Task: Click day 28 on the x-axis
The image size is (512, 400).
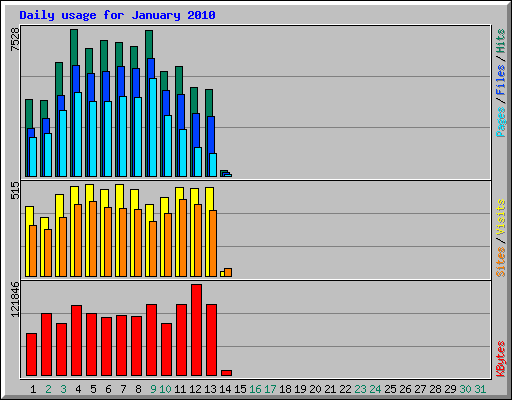Action: click(x=435, y=389)
